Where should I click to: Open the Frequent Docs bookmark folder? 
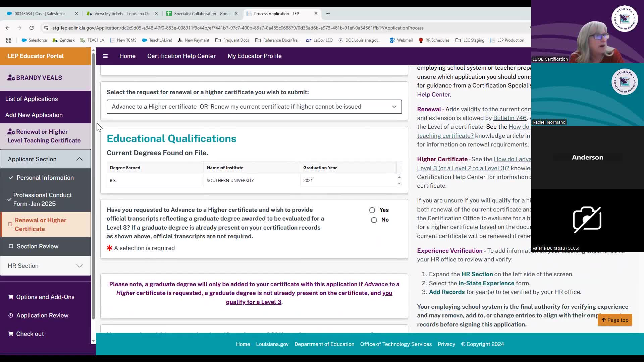click(x=232, y=40)
